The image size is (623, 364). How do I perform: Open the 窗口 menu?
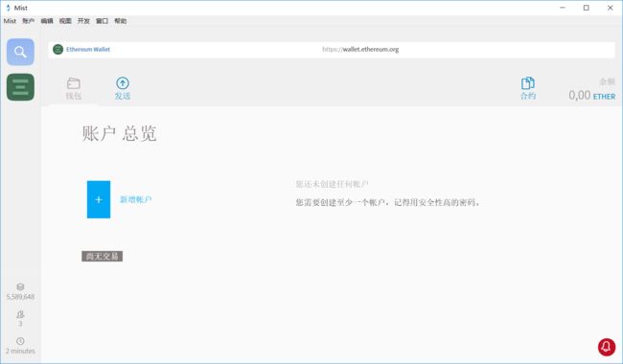click(x=103, y=21)
